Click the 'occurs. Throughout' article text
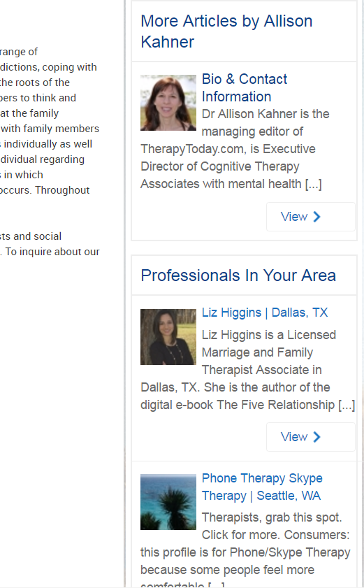This screenshot has height=588, width=364. coord(45,190)
